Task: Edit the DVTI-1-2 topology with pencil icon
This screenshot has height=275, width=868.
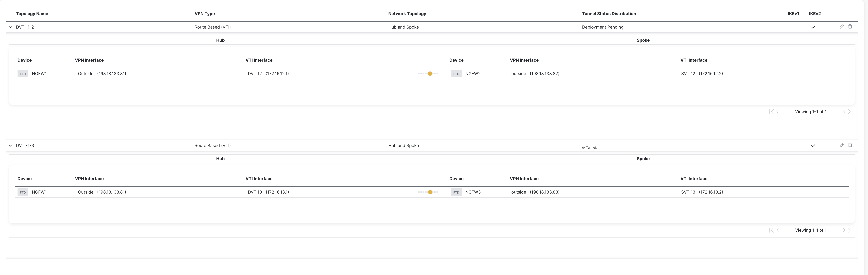Action: [841, 27]
